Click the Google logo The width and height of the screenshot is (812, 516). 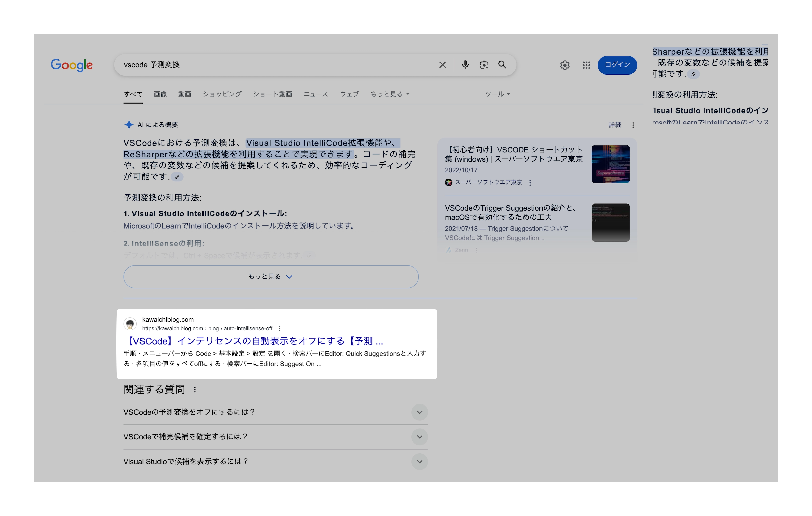tap(72, 65)
